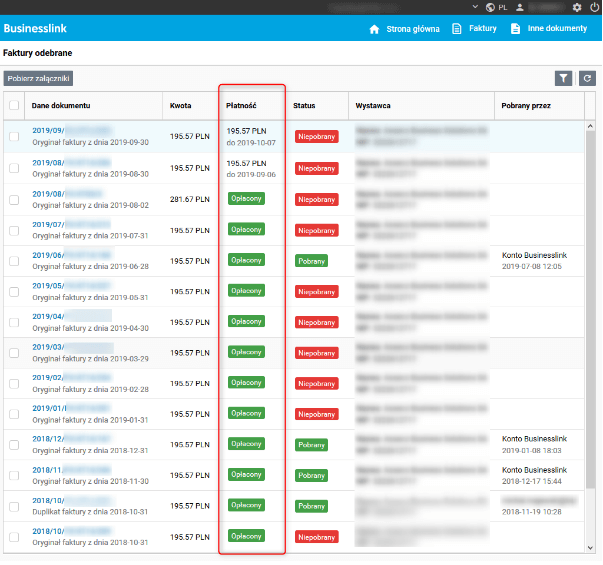The width and height of the screenshot is (603, 565).
Task: Open the settings gear icon
Action: click(x=576, y=7)
